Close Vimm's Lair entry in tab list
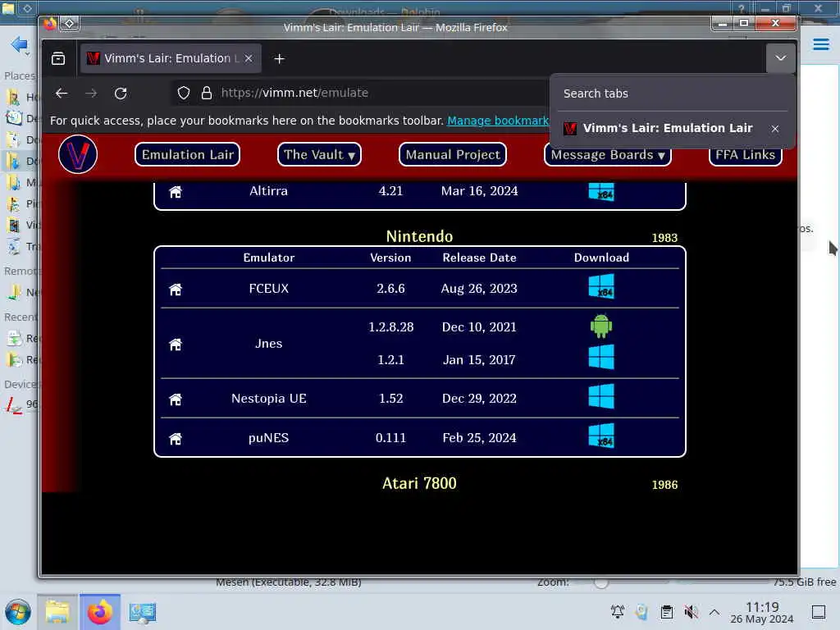Image resolution: width=840 pixels, height=630 pixels. pyautogui.click(x=775, y=129)
